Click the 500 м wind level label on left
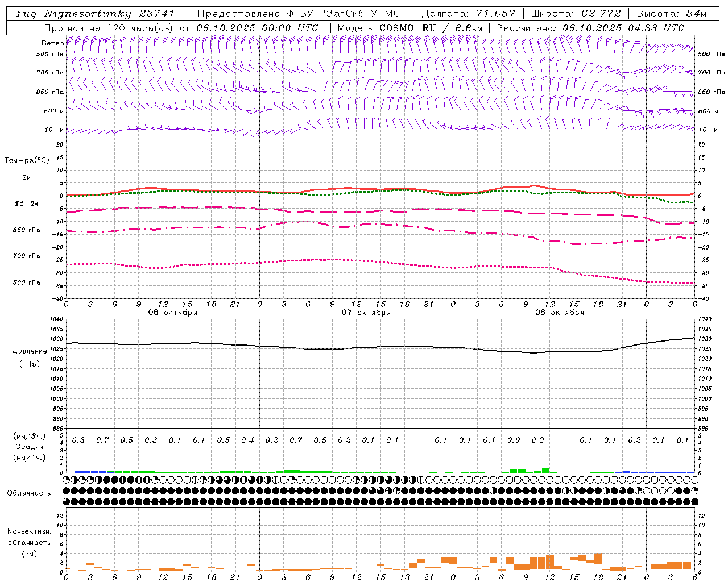The width and height of the screenshot is (728, 582). 54,111
